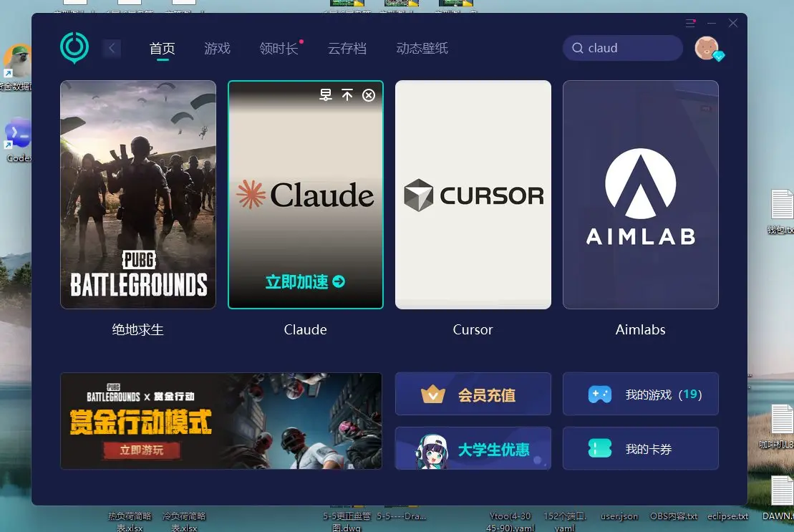Click the anime girl icon in 大学生优惠
Viewport: 794px width, 532px height.
click(x=432, y=450)
